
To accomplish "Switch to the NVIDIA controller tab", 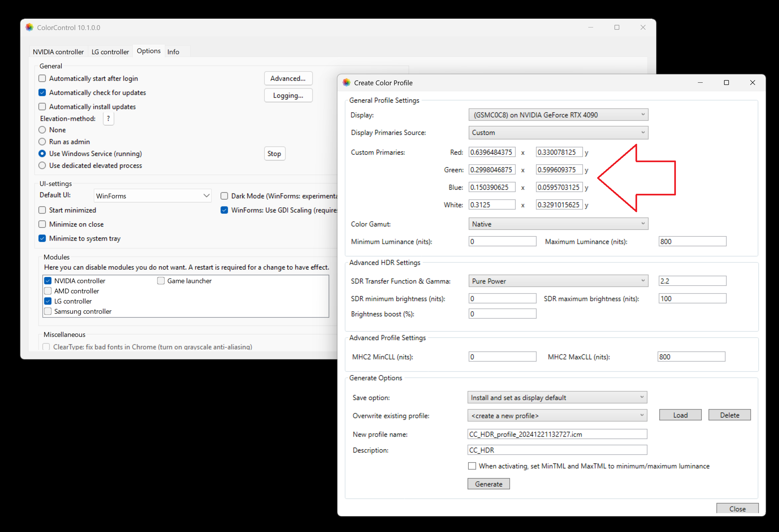I will [x=58, y=52].
